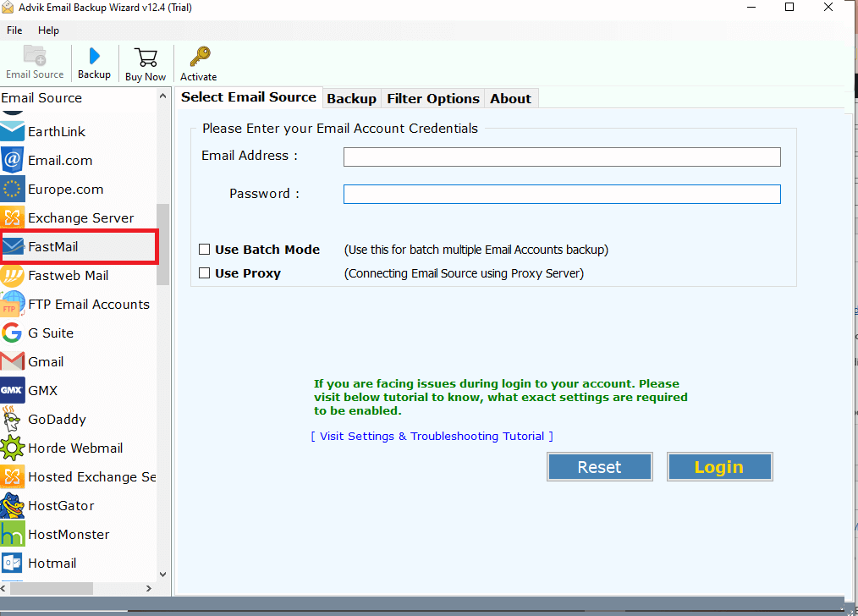The width and height of the screenshot is (858, 616).
Task: Select the GoDaddy entry text
Action: tap(57, 420)
